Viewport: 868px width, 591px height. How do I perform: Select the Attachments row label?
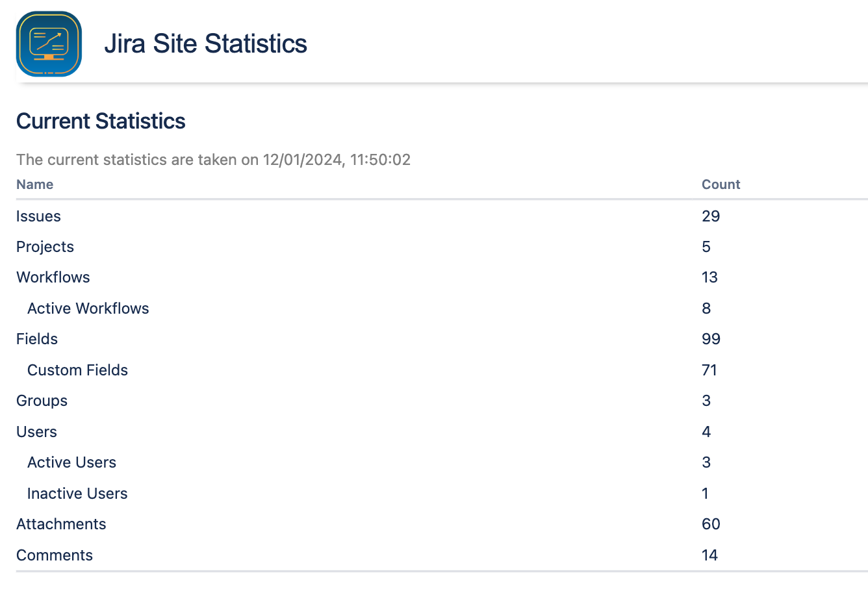coord(61,524)
